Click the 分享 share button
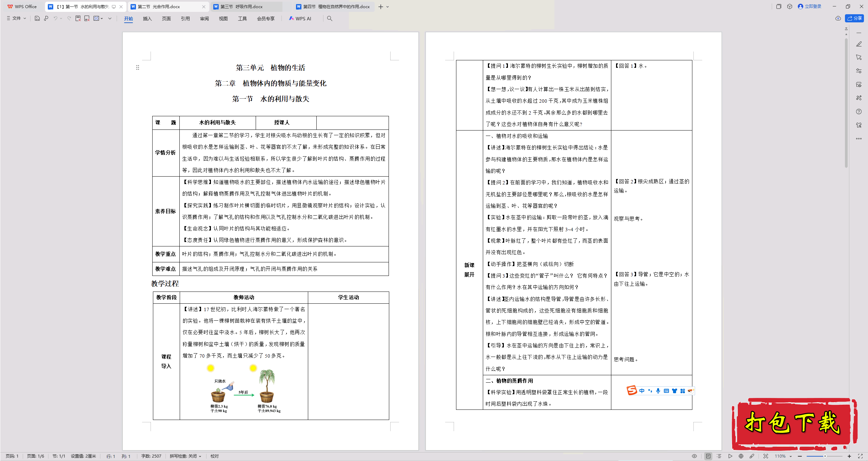Screen dimensions: 868x461 pyautogui.click(x=855, y=18)
